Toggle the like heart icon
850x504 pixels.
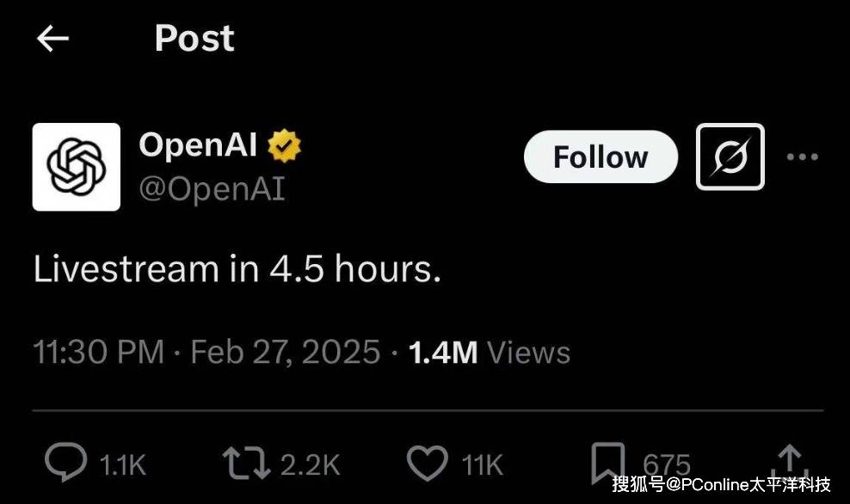427,464
